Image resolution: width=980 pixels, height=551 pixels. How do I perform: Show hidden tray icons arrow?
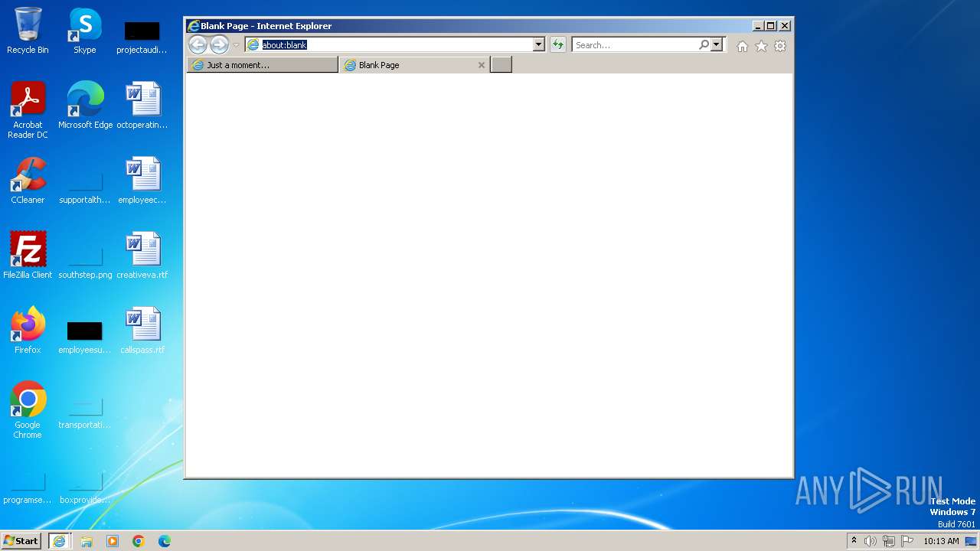point(854,540)
